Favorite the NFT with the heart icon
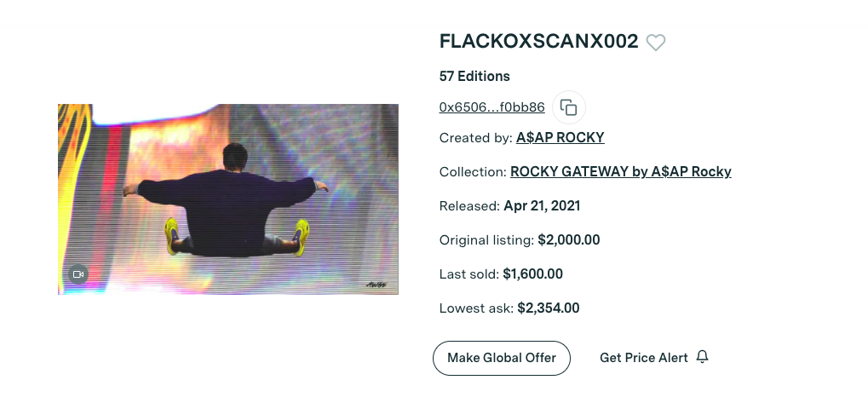This screenshot has height=403, width=868. point(655,43)
